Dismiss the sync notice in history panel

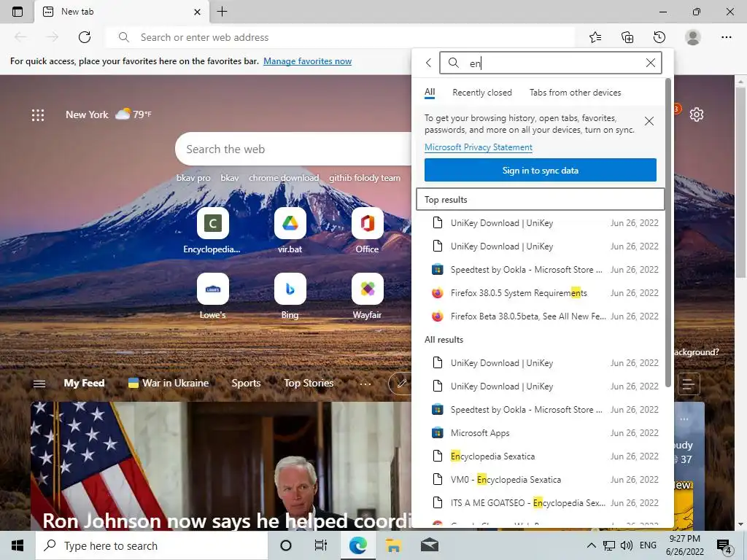(649, 121)
